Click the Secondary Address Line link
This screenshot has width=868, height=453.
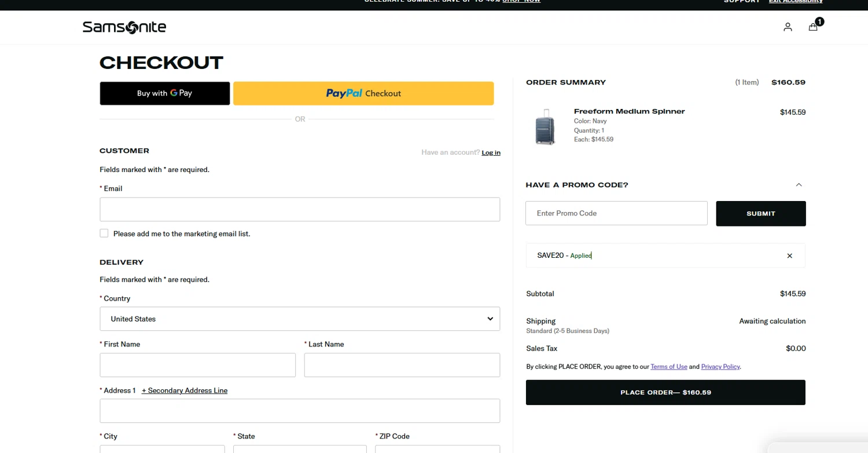click(x=185, y=390)
